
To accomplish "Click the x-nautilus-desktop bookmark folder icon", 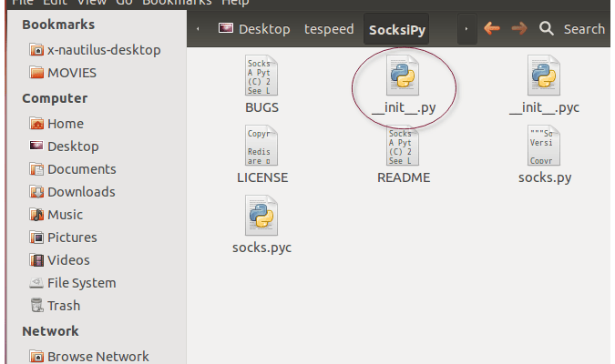I will pos(36,50).
